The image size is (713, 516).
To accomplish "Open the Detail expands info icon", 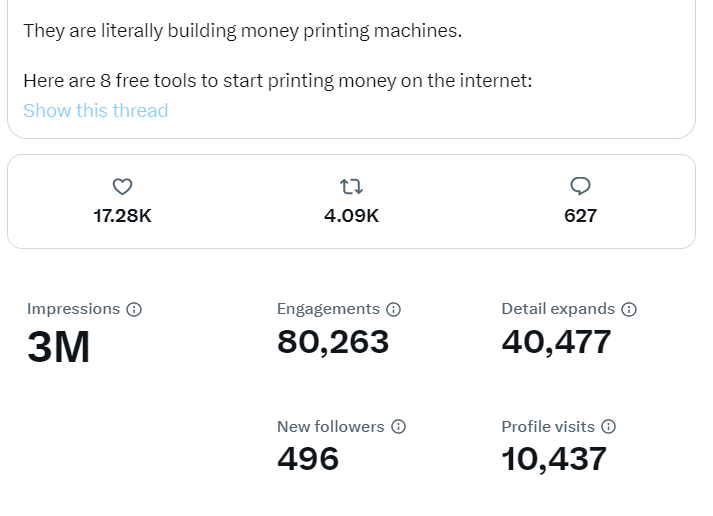I will point(629,310).
